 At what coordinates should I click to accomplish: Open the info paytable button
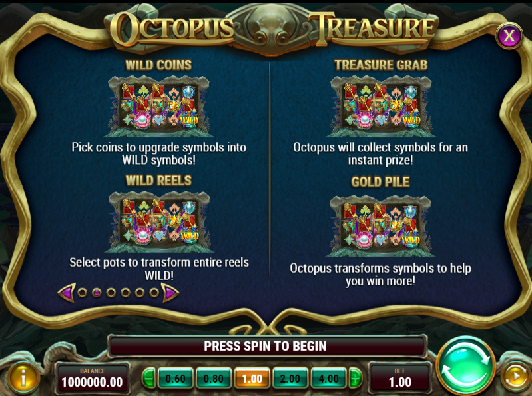click(23, 377)
